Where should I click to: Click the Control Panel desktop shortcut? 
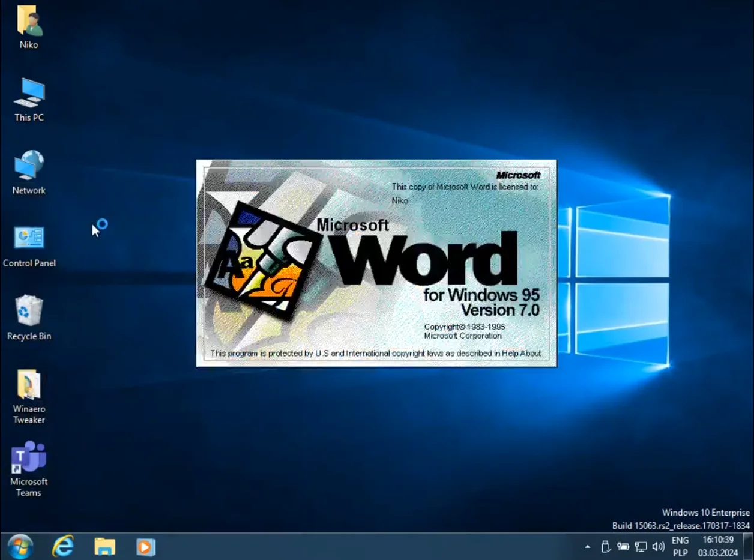tap(29, 239)
